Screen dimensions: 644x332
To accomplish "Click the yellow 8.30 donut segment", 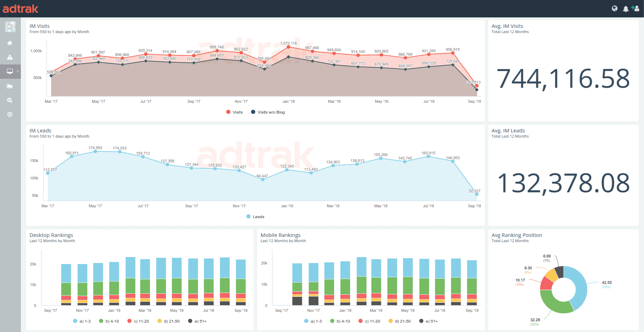I will (552, 274).
